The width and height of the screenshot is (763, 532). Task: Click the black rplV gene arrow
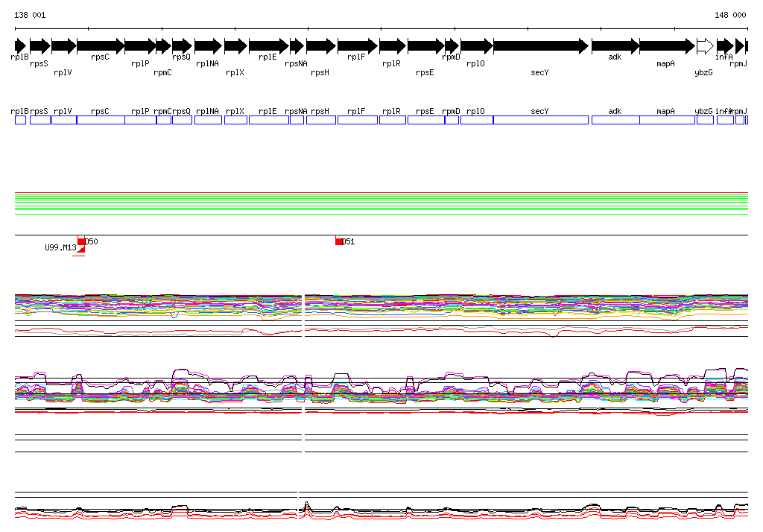[x=64, y=46]
